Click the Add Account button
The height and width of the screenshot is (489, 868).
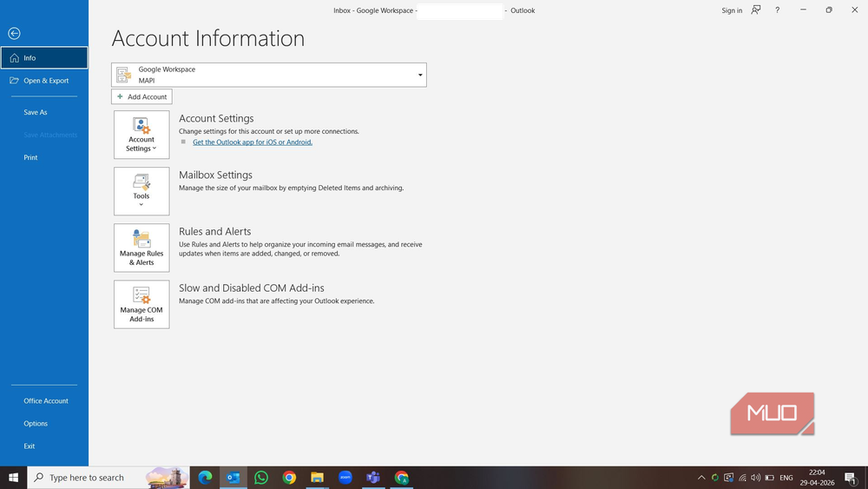[141, 96]
